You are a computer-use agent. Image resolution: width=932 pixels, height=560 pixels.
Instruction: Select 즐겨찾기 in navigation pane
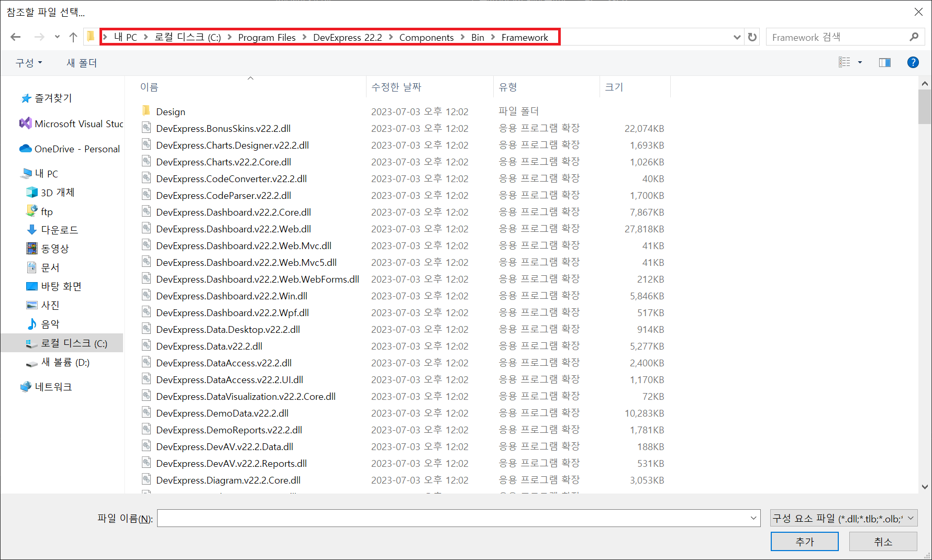[47, 98]
